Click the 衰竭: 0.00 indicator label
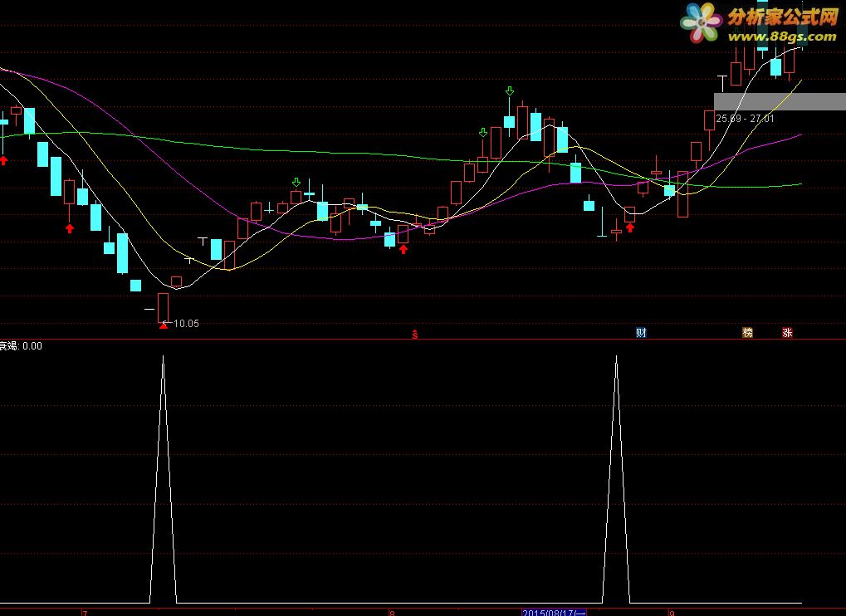The image size is (846, 616). pyautogui.click(x=21, y=345)
